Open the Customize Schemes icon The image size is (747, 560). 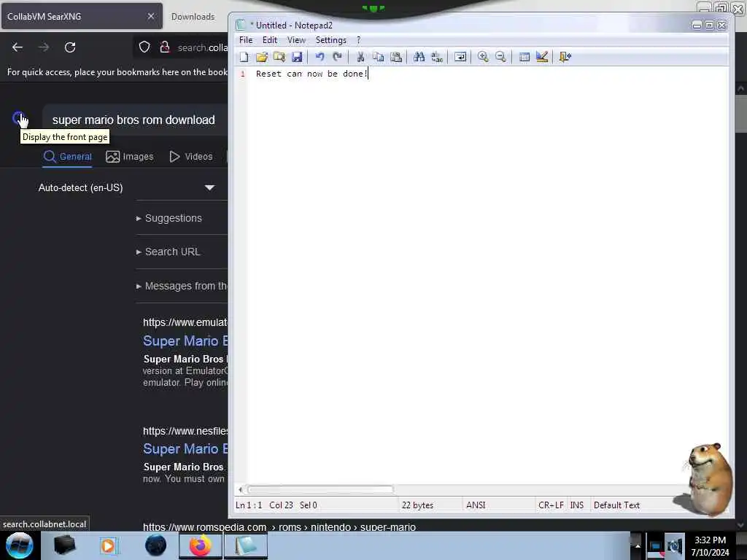542,57
